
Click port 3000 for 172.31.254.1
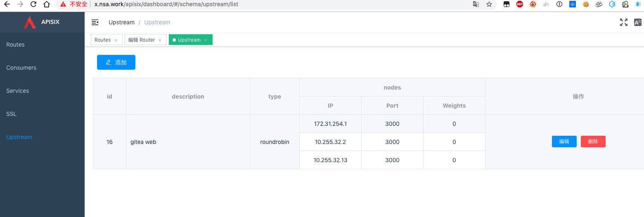(392, 124)
